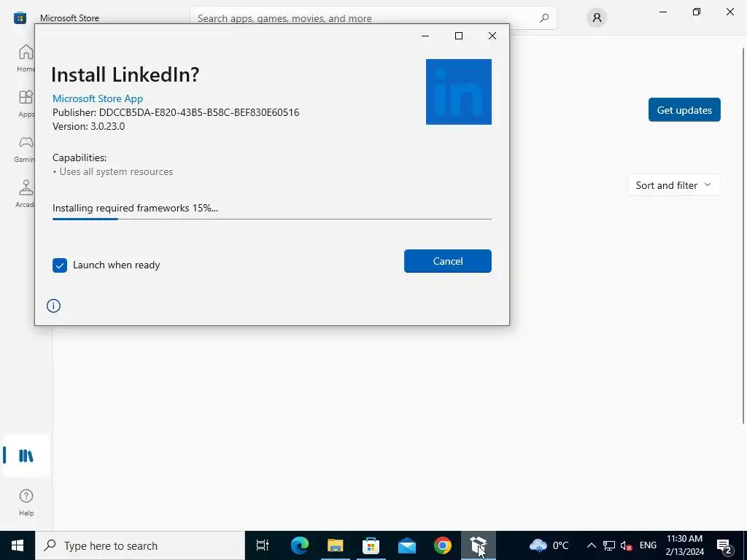Minimize the Microsoft Store window
Image resolution: width=747 pixels, height=560 pixels.
coord(662,12)
